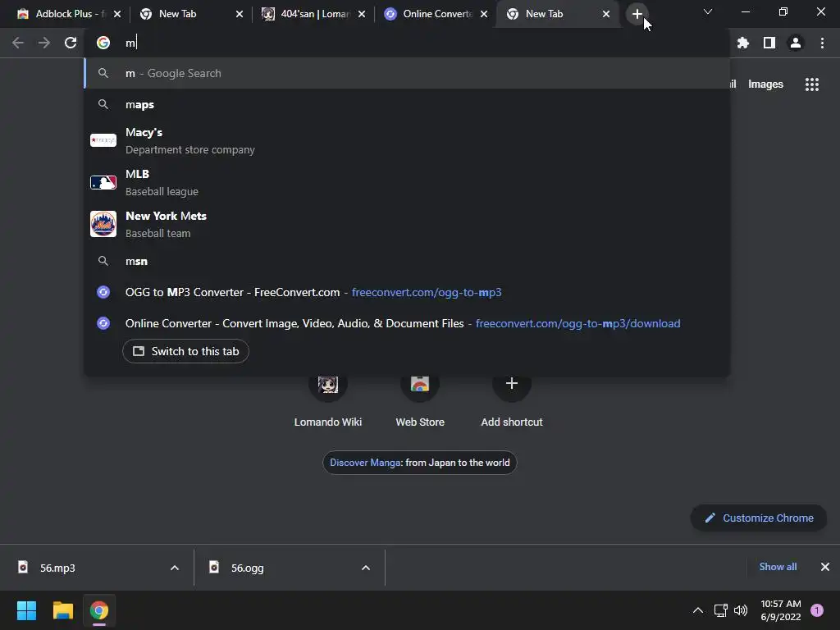This screenshot has height=630, width=840.
Task: Open the Chrome three-dot menu
Action: pyautogui.click(x=822, y=43)
